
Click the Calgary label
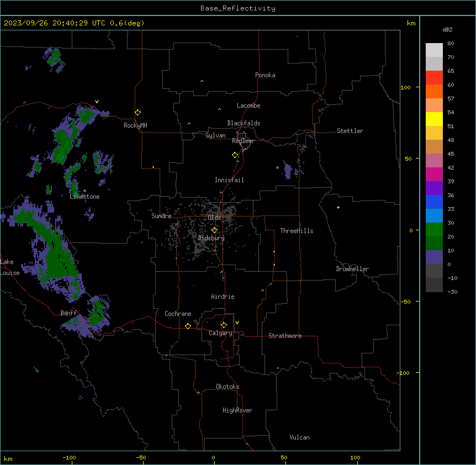click(x=220, y=333)
